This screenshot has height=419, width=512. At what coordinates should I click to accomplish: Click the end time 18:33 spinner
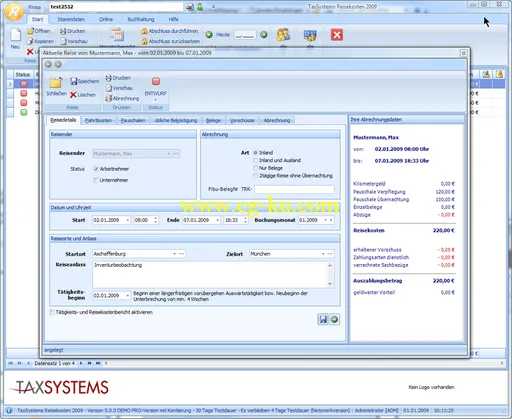[245, 220]
